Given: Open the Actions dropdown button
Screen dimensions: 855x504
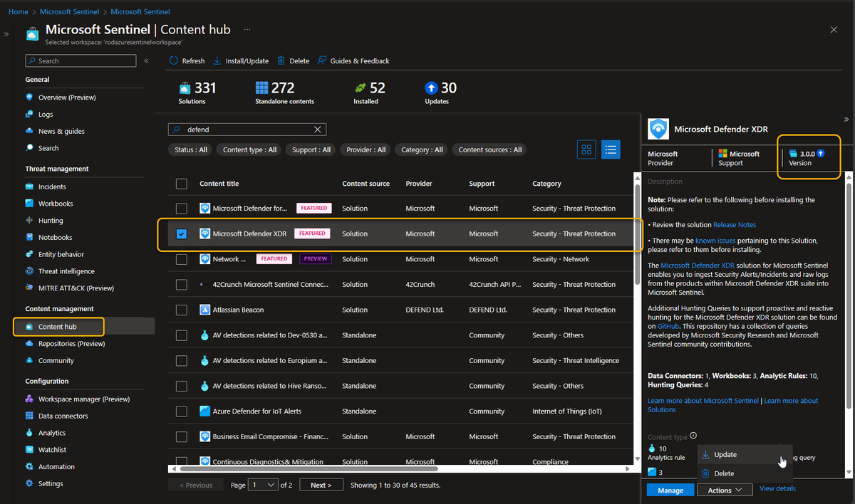Looking at the screenshot, I should [725, 490].
